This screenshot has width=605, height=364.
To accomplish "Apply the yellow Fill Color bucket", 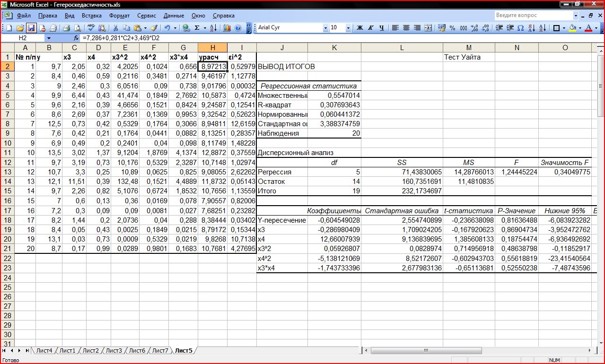I will 572,28.
